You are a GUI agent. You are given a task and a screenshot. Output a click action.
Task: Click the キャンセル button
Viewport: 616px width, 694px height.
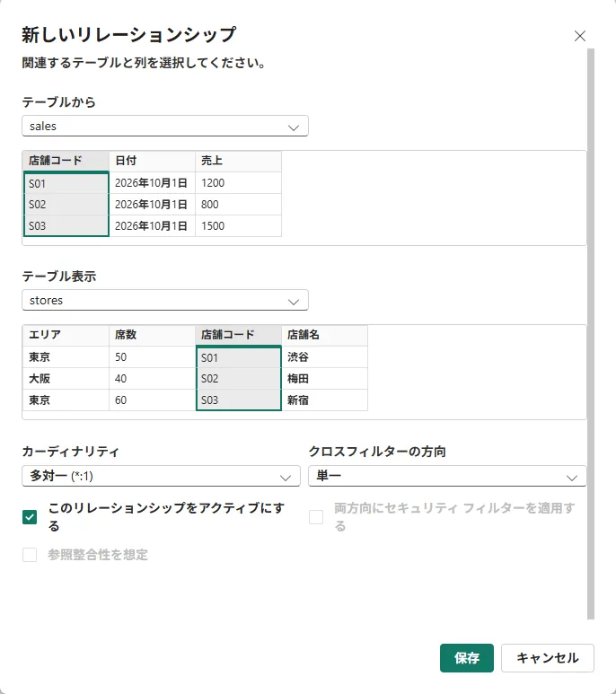coord(548,658)
